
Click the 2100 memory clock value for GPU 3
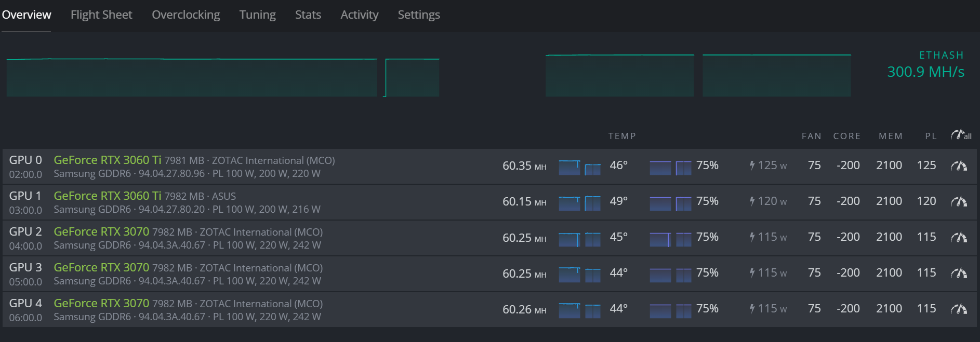point(889,272)
